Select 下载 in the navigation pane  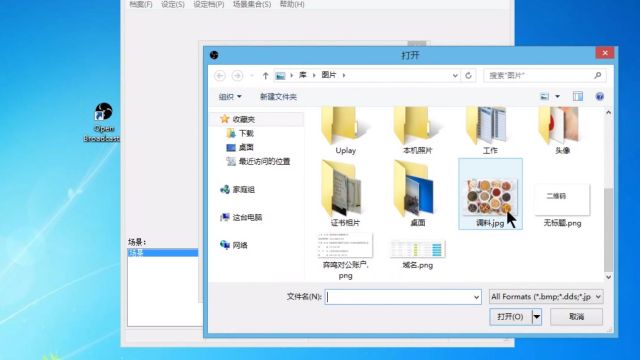click(x=246, y=133)
